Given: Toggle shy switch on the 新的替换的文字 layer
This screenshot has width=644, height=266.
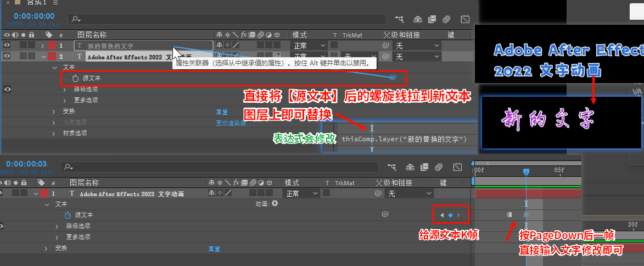Looking at the screenshot, I should 220,45.
